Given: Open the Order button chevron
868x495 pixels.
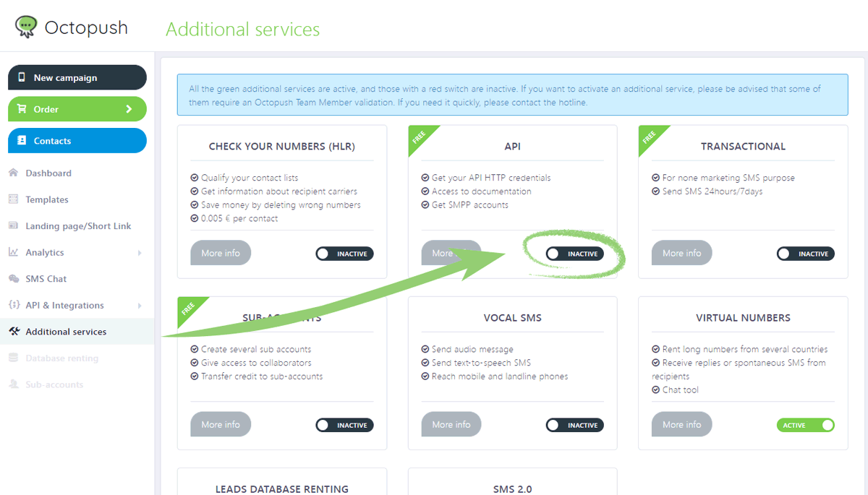Looking at the screenshot, I should click(x=129, y=109).
